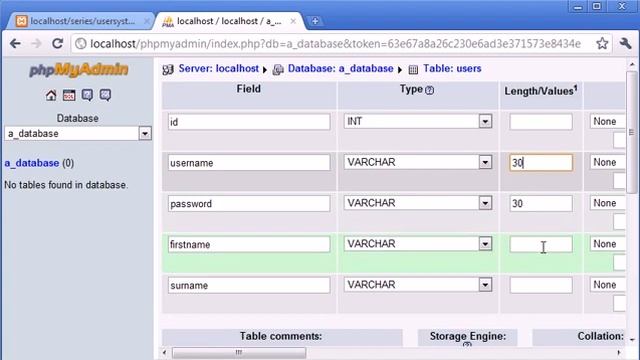
Task: Click the Length/Values box for id
Action: [x=541, y=122]
